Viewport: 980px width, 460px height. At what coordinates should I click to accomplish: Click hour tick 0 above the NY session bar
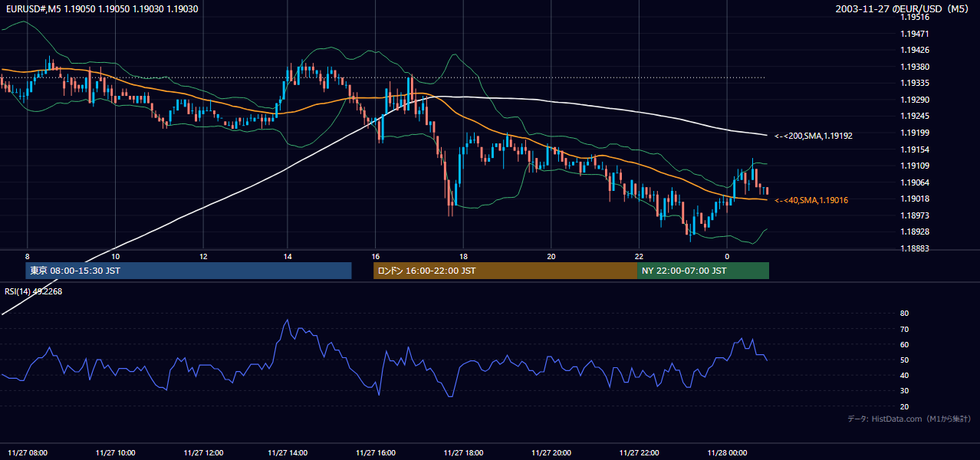coord(727,256)
